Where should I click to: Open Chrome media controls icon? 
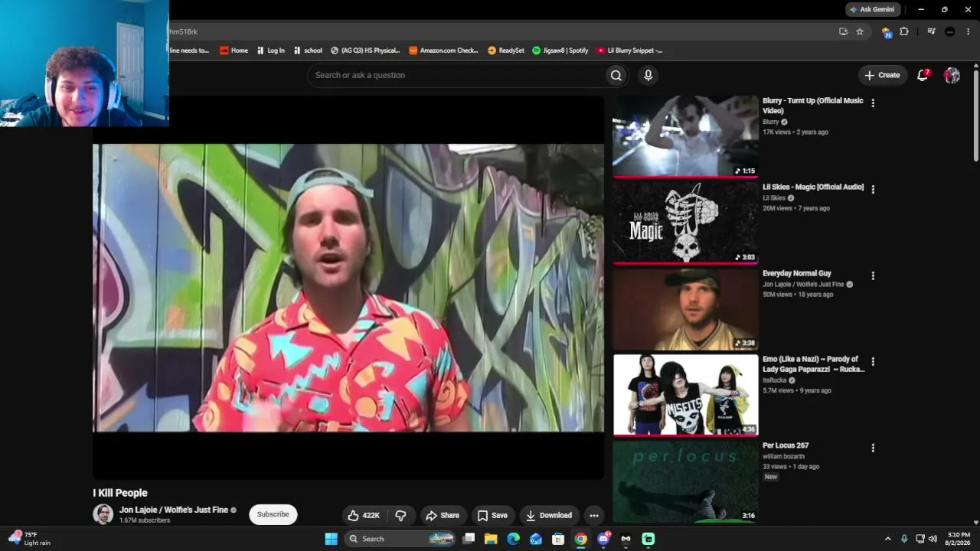pos(931,31)
